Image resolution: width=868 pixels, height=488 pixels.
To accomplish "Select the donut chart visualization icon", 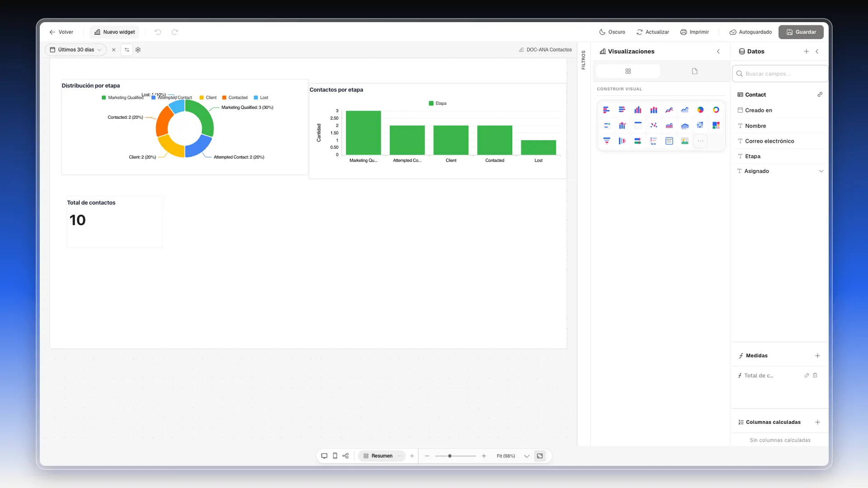I will coord(716,110).
